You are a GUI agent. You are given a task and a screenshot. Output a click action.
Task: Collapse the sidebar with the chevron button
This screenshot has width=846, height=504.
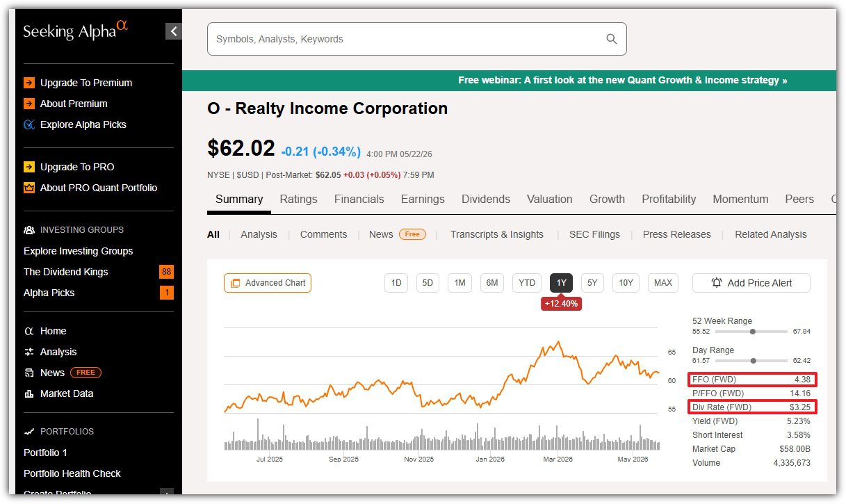[x=174, y=31]
